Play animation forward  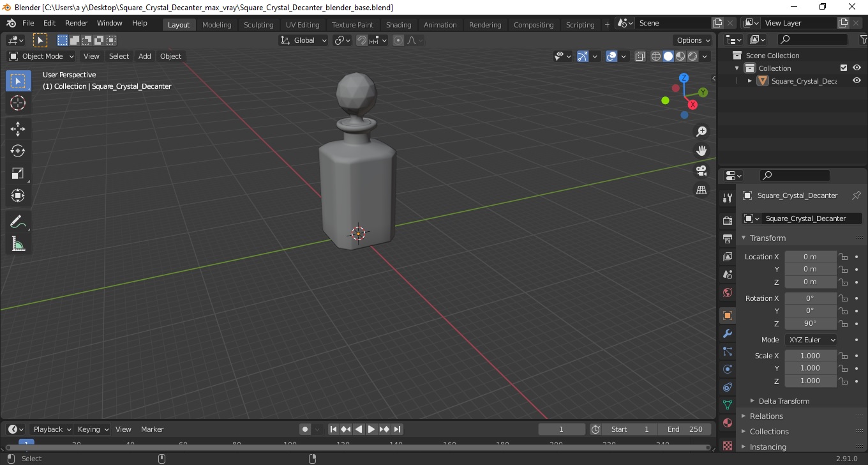coord(371,429)
